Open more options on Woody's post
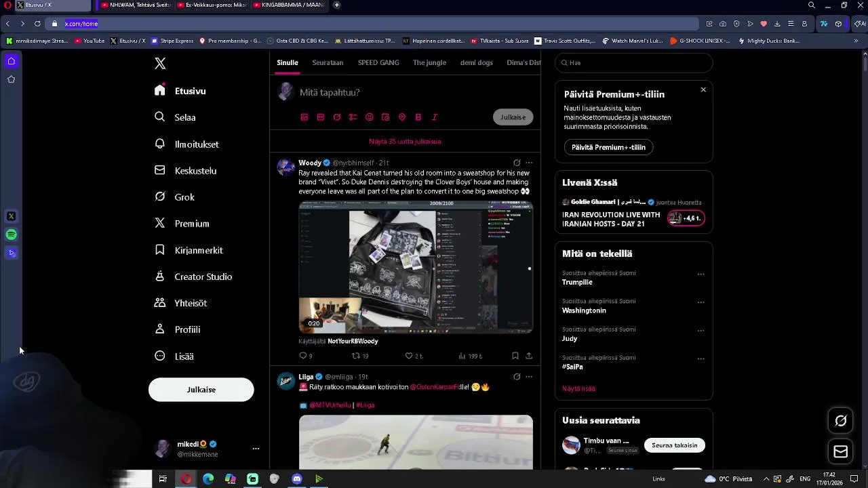 pos(529,163)
